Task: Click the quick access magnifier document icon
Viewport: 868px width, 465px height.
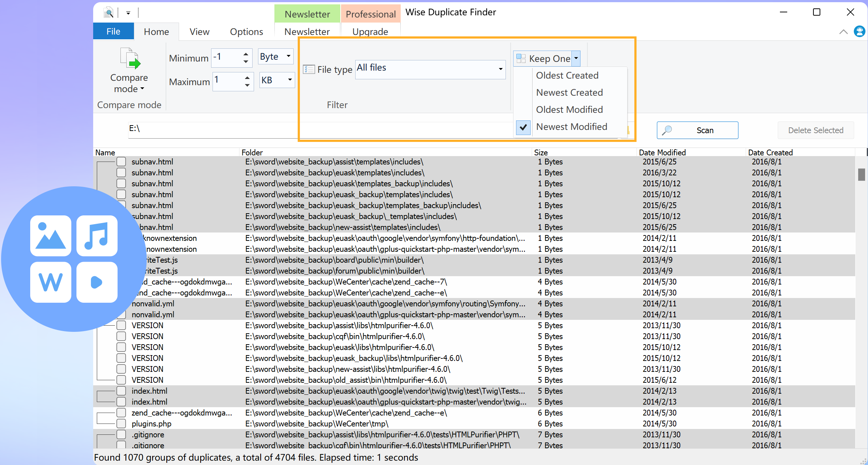Action: tap(108, 13)
